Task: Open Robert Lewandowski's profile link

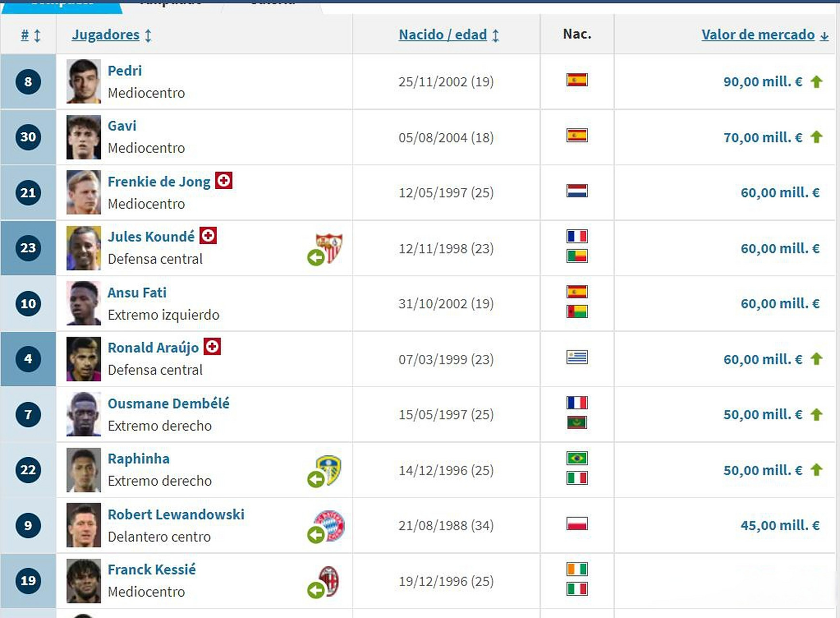Action: pyautogui.click(x=176, y=514)
